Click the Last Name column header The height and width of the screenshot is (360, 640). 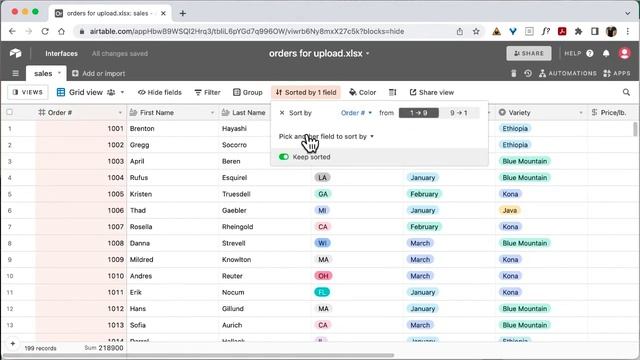tap(244, 113)
